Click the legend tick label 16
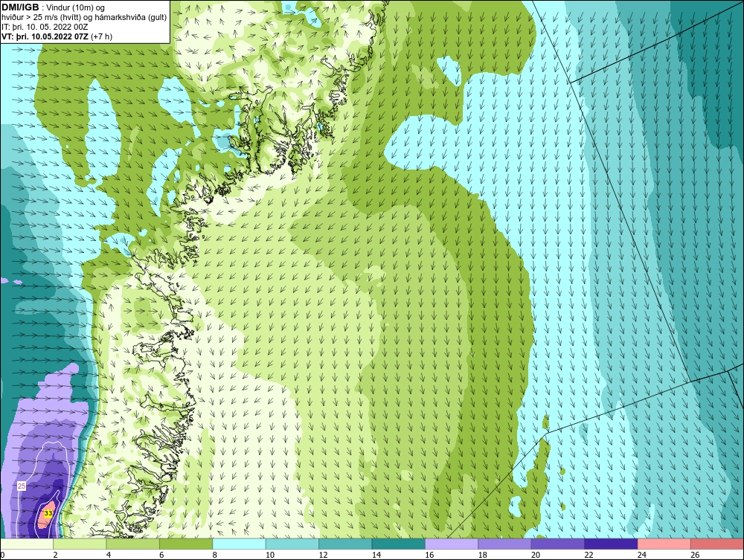744x560 pixels. (429, 555)
